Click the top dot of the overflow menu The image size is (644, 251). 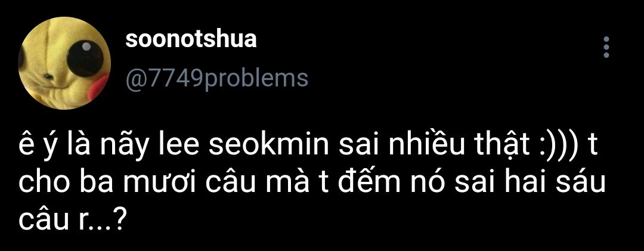[x=606, y=40]
